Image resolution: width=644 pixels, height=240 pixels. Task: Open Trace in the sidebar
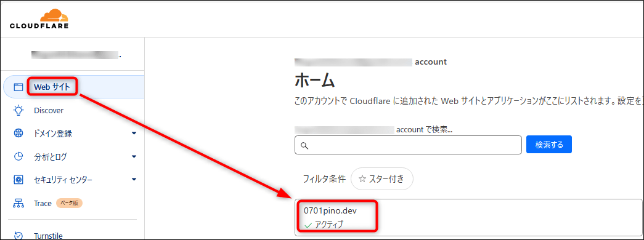click(43, 203)
